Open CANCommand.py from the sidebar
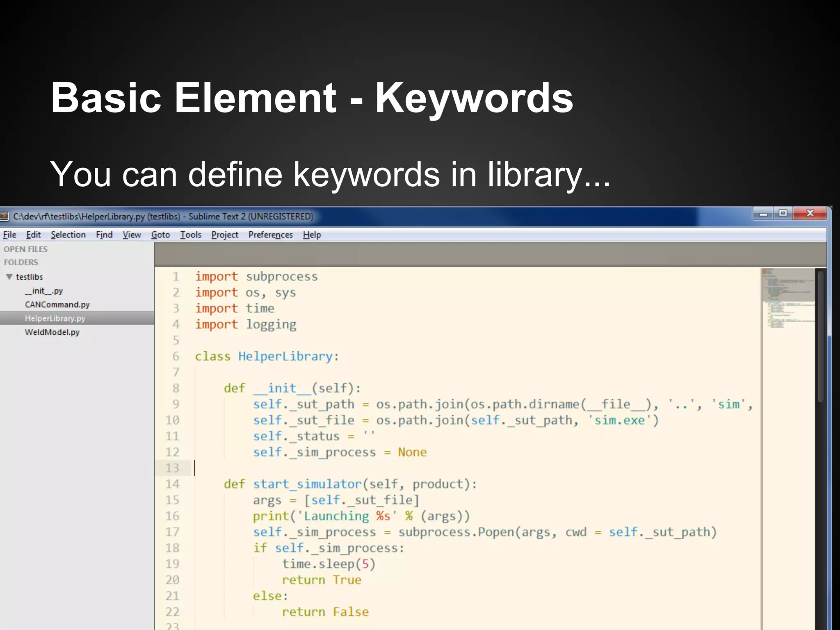The height and width of the screenshot is (630, 840). (x=57, y=305)
